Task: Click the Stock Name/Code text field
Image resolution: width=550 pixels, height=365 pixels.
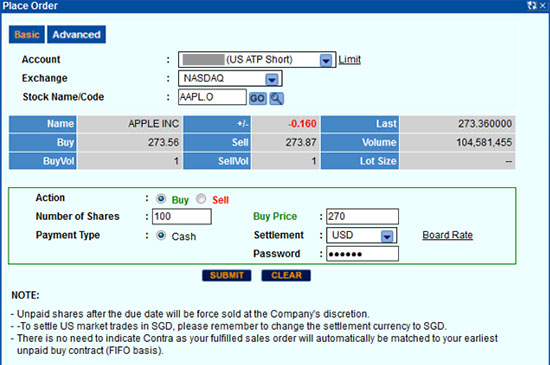Action: 212,97
